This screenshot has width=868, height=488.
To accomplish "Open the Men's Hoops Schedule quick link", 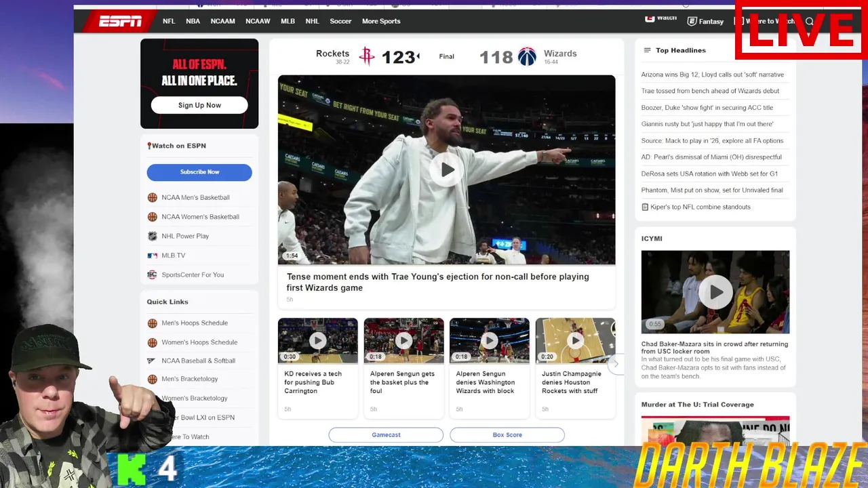I will (x=195, y=323).
